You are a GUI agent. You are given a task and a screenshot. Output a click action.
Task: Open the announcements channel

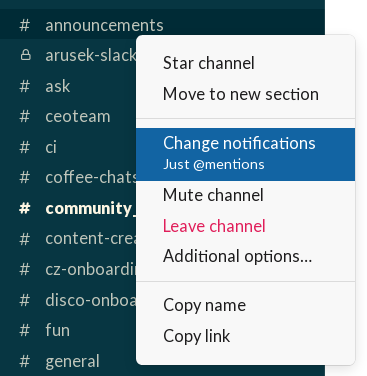click(x=104, y=25)
